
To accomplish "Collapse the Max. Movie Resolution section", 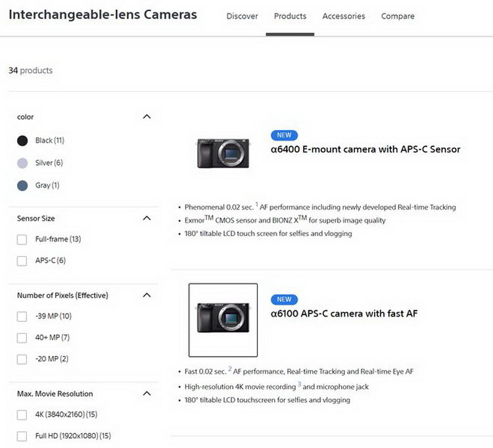I will [x=147, y=393].
